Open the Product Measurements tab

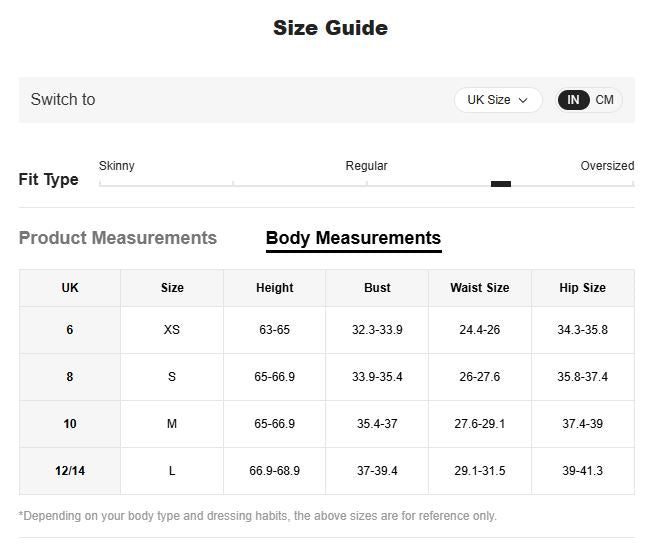(118, 238)
